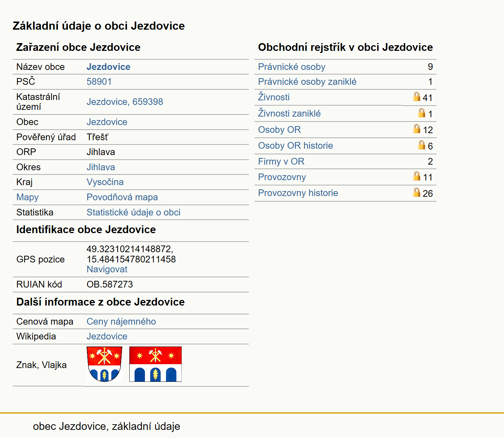Click the lock icon next to Osoby OR count 12

(417, 129)
